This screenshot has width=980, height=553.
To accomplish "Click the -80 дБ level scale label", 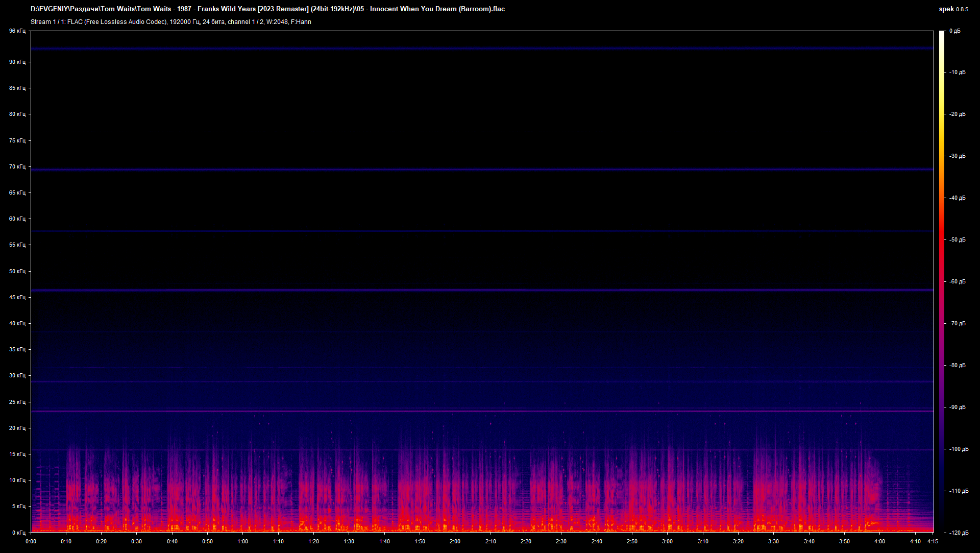I will pyautogui.click(x=958, y=366).
